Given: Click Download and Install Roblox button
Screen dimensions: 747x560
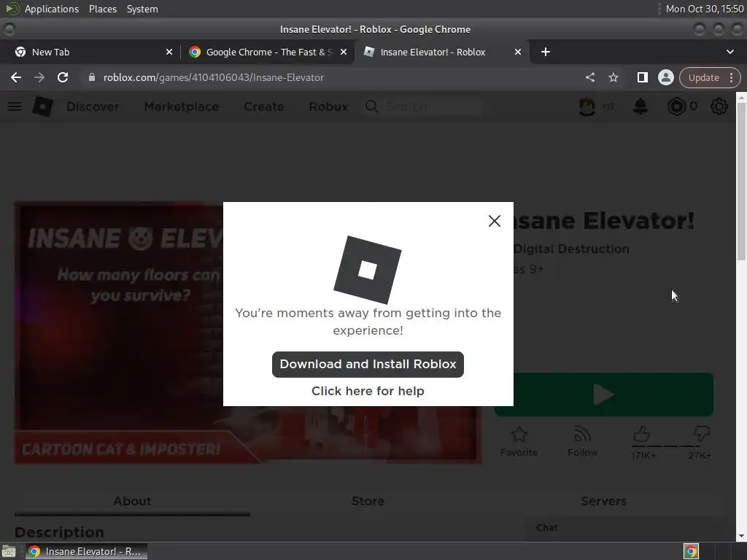Looking at the screenshot, I should tap(368, 365).
